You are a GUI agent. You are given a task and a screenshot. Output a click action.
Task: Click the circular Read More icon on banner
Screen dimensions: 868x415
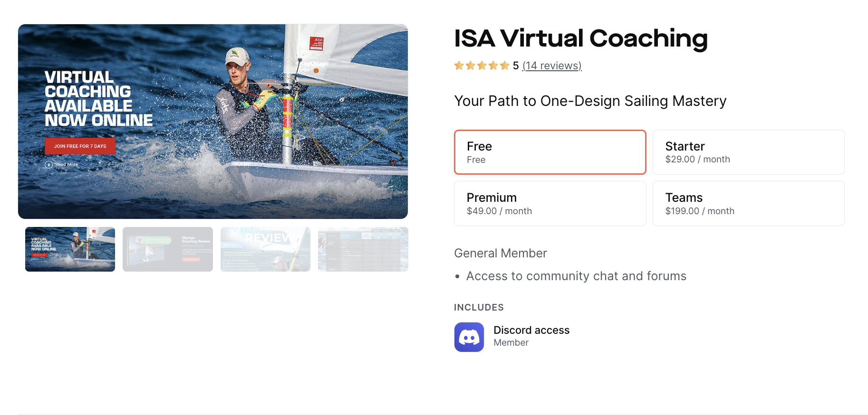(x=49, y=164)
